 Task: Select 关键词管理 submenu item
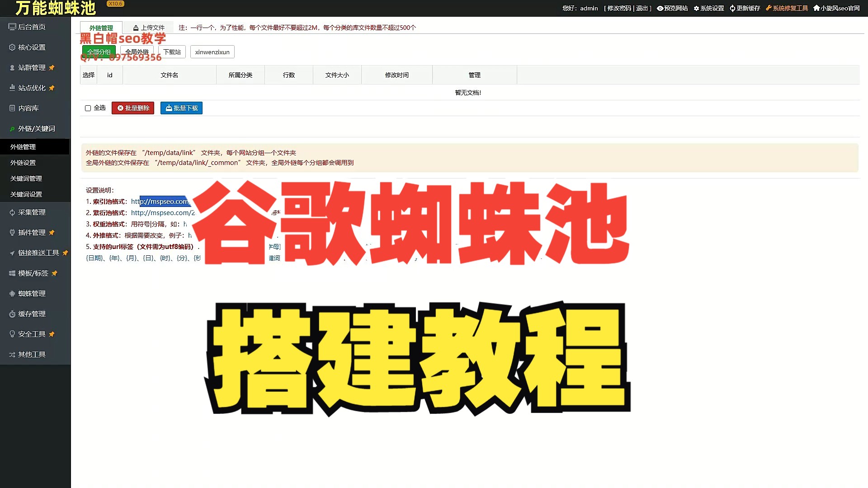point(35,178)
